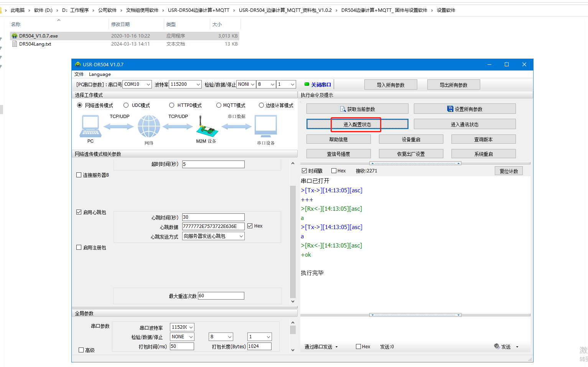The width and height of the screenshot is (588, 367).
Task: Click the DR504_V1.0.7.exe application icon
Action: pyautogui.click(x=15, y=36)
